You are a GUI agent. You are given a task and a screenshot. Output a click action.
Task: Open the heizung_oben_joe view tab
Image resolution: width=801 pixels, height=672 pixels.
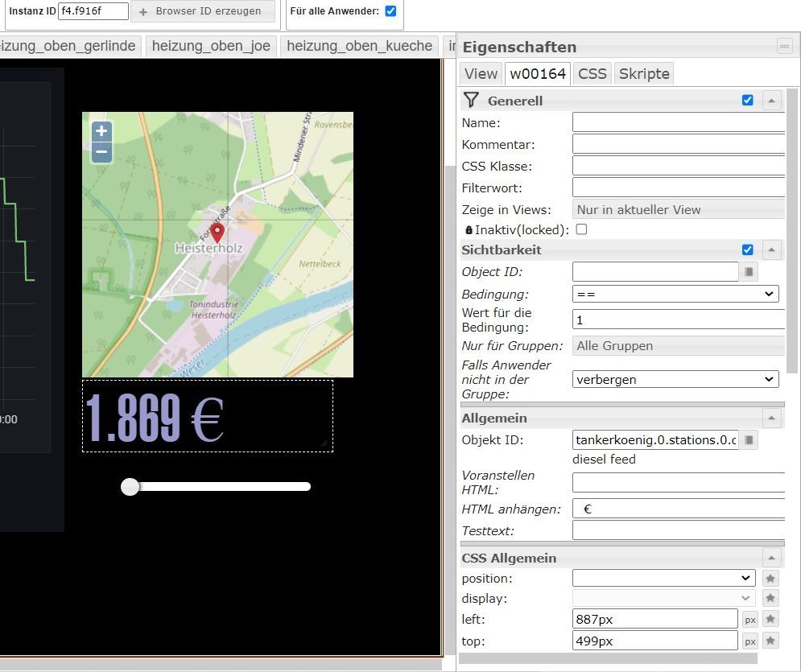click(211, 46)
